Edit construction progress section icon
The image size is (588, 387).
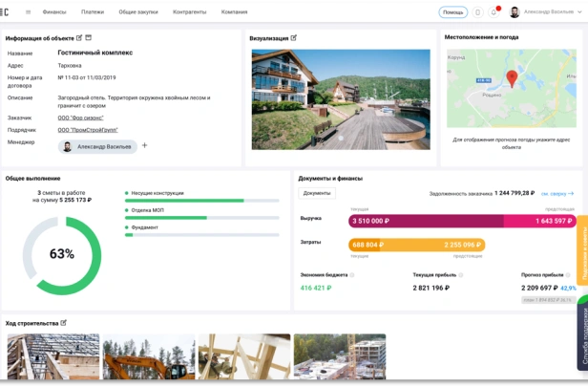coord(63,323)
